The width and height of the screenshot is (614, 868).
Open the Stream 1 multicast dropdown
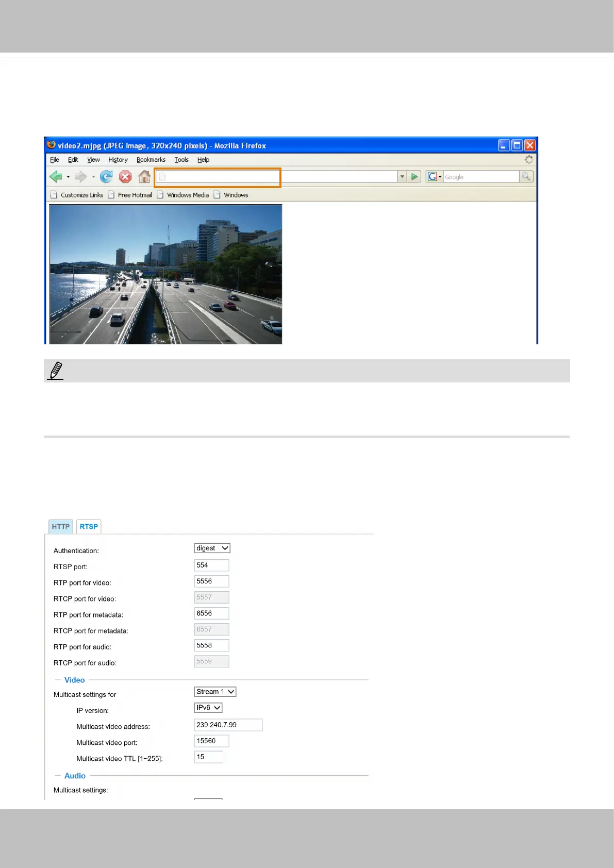tap(215, 692)
